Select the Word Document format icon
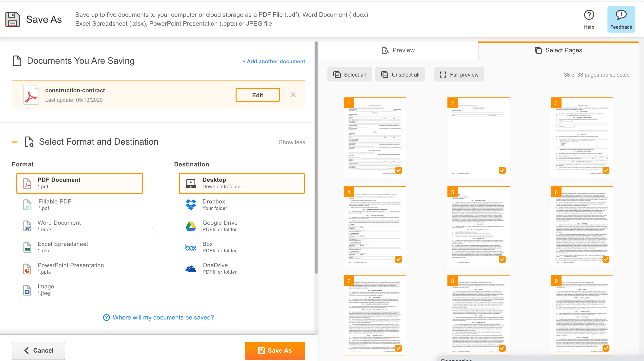 (27, 226)
